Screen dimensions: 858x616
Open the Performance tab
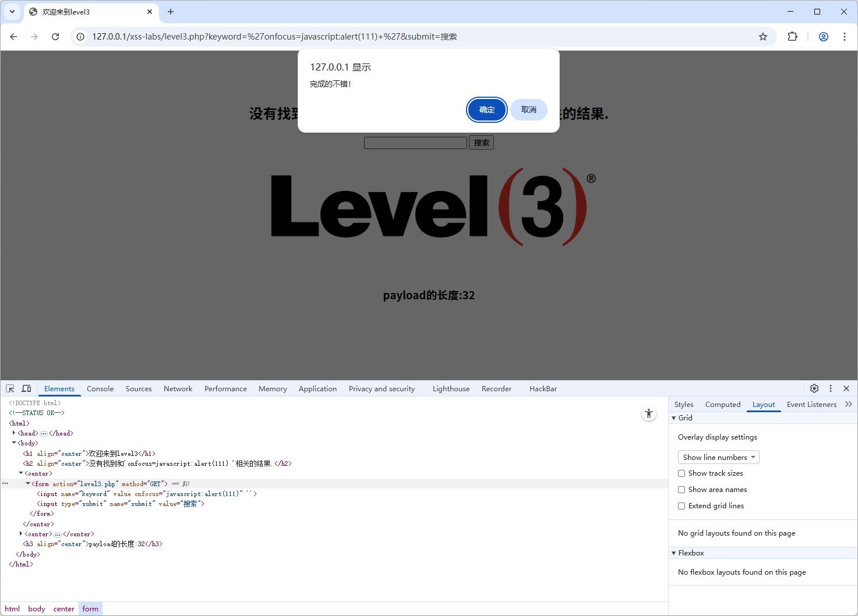(225, 389)
